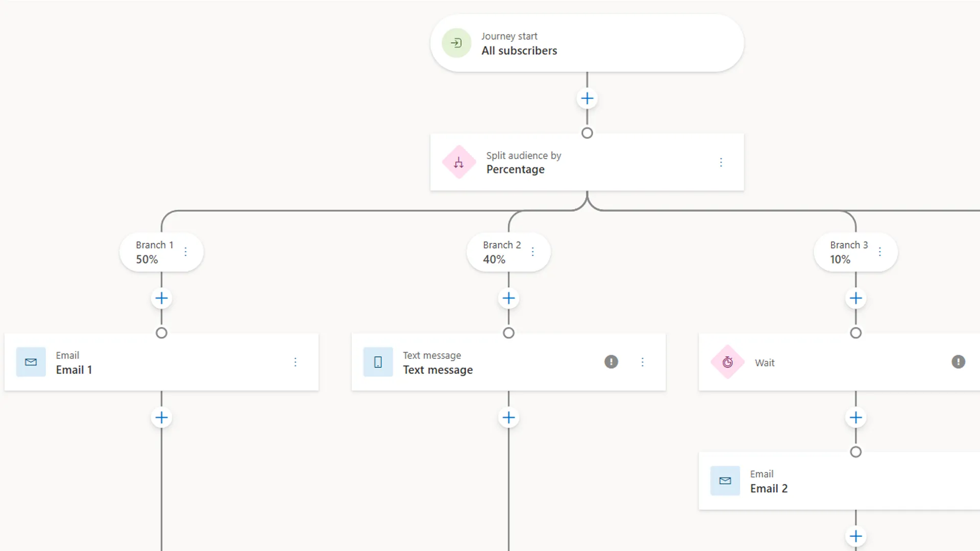Select the Branch 3 10% pill

pyautogui.click(x=855, y=252)
